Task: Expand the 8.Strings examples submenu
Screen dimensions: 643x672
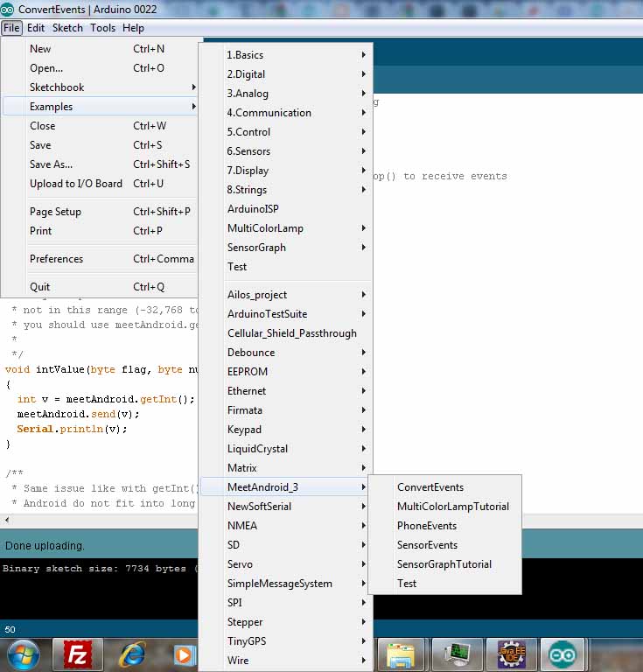Action: tap(286, 190)
